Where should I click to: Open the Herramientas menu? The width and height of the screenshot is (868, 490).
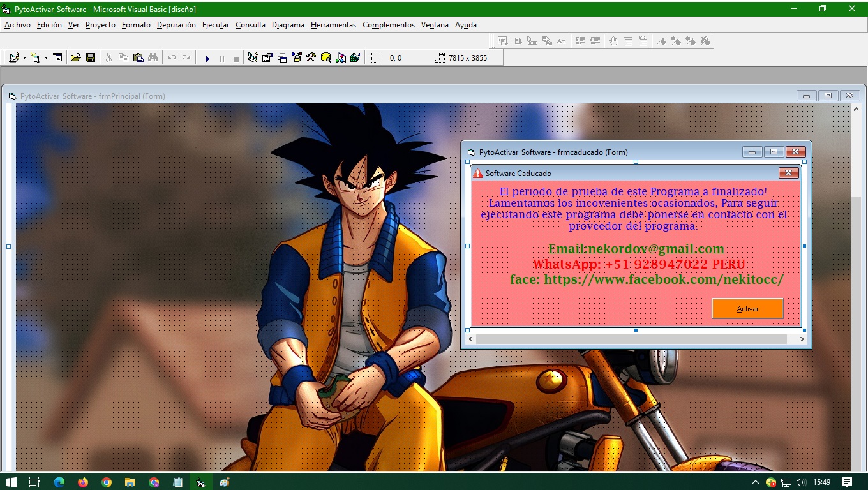pyautogui.click(x=333, y=25)
